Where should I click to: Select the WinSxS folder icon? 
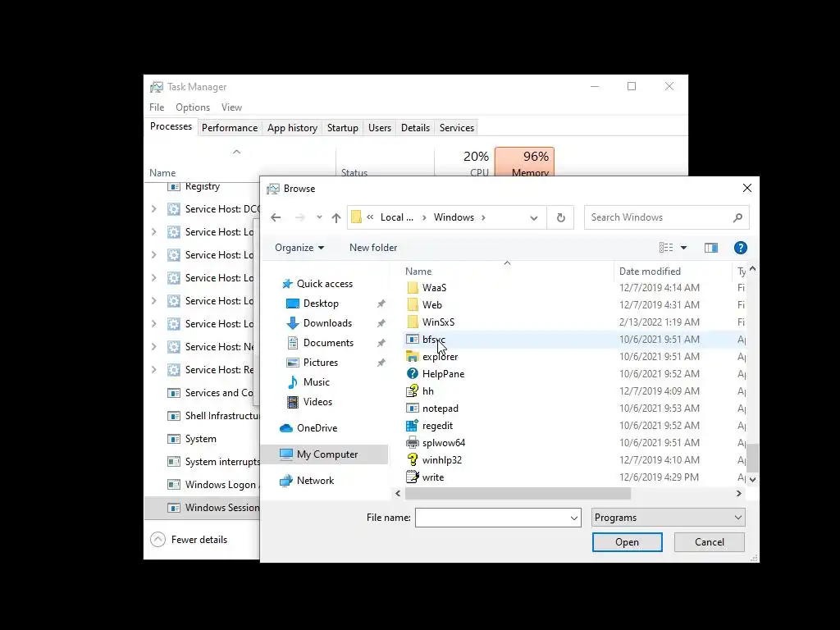pos(413,322)
